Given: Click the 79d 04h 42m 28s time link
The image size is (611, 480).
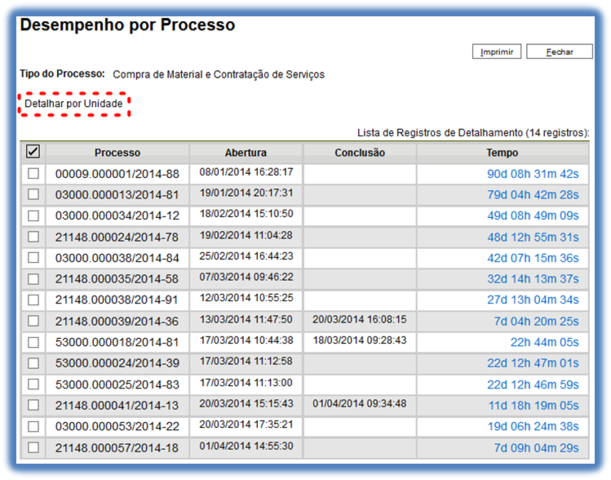Looking at the screenshot, I should point(532,195).
